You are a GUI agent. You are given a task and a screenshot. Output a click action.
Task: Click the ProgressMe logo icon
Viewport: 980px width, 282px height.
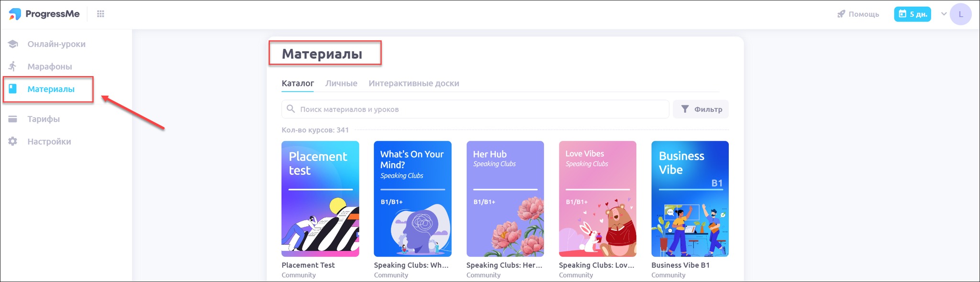click(x=15, y=14)
